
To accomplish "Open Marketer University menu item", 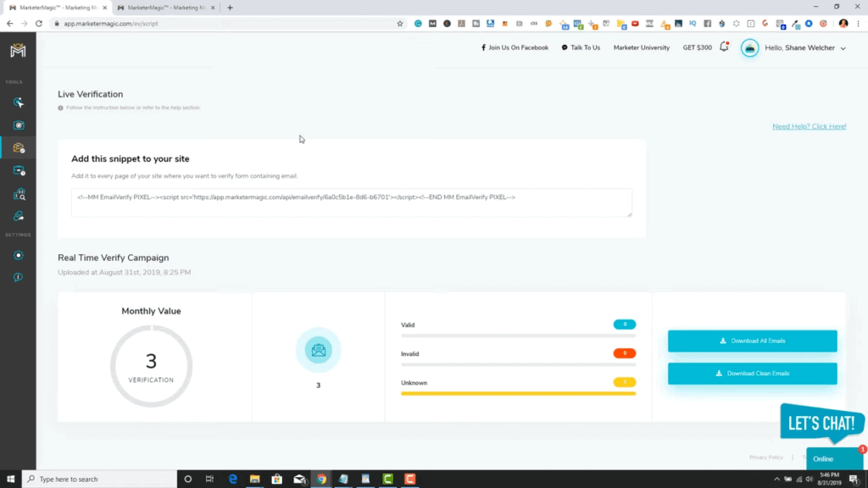I will pos(641,47).
